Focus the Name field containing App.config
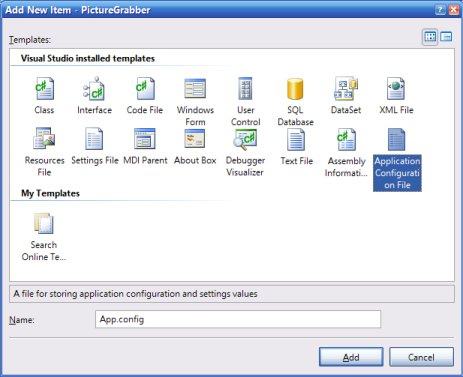Screen dimensions: 463x377 238,319
